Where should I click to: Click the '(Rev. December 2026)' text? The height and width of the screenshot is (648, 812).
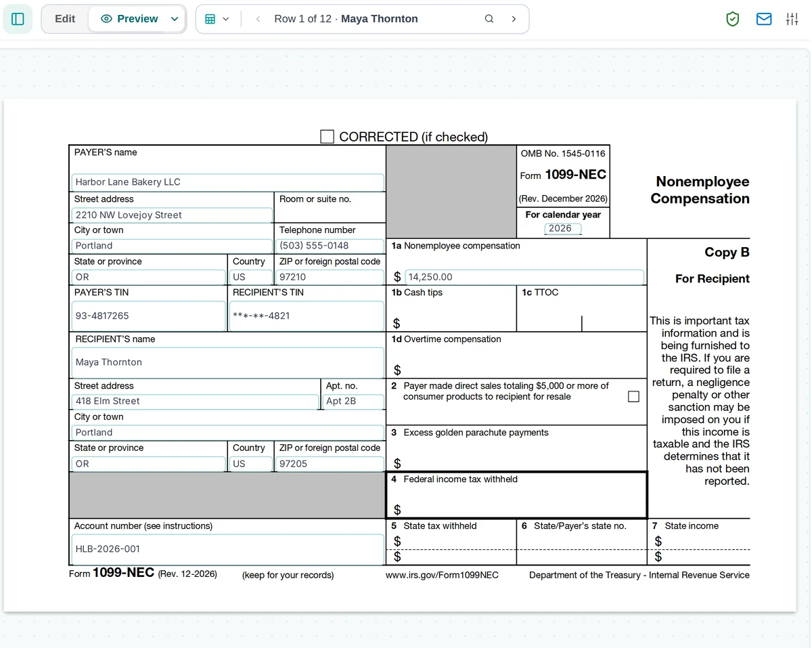coord(563,199)
